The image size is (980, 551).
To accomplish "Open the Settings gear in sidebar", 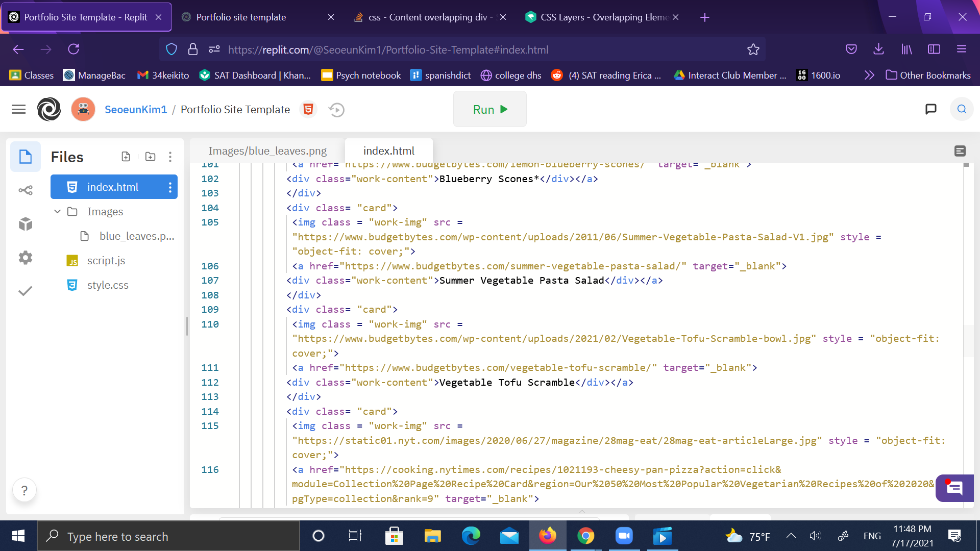I will click(x=26, y=258).
